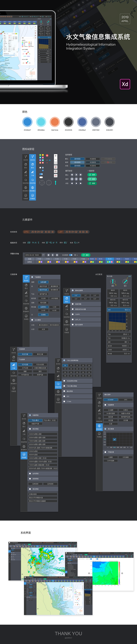
Task: Select highlighted 卫星 in the 卫星选择 panel sidebar
Action: click(x=14, y=366)
